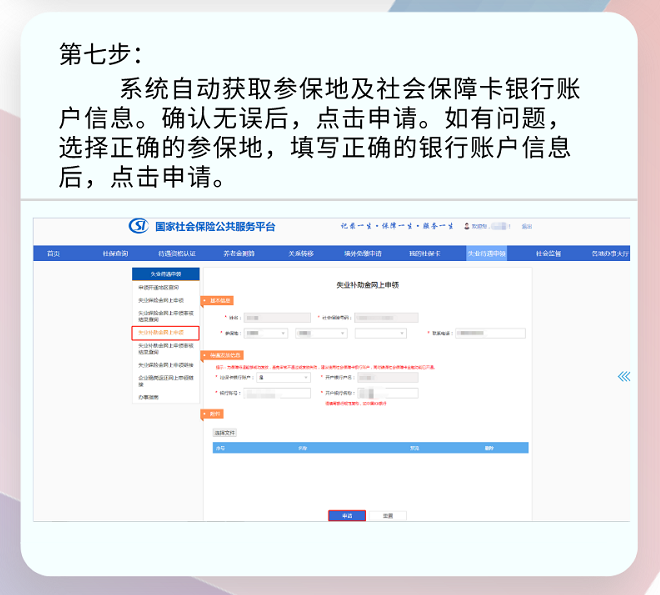
Task: Click the 预览 column header in attachments table
Action: tap(415, 448)
